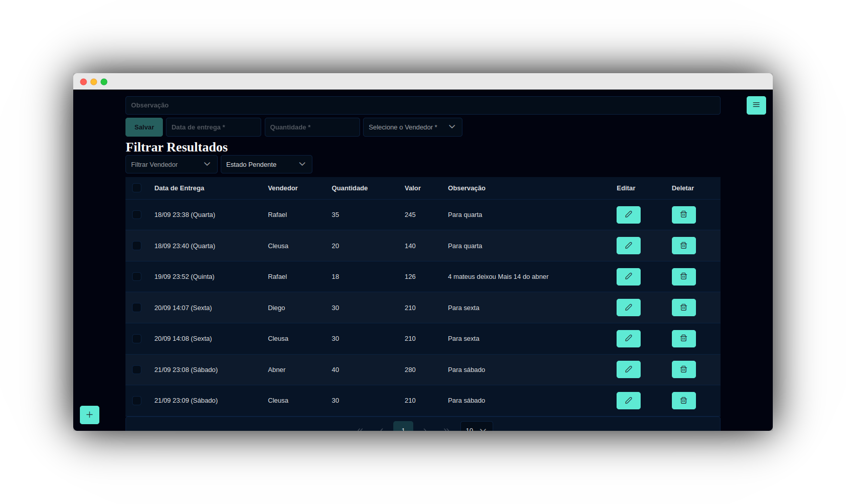Click the Data de Entrega column header
This screenshot has width=846, height=504.
click(x=179, y=188)
